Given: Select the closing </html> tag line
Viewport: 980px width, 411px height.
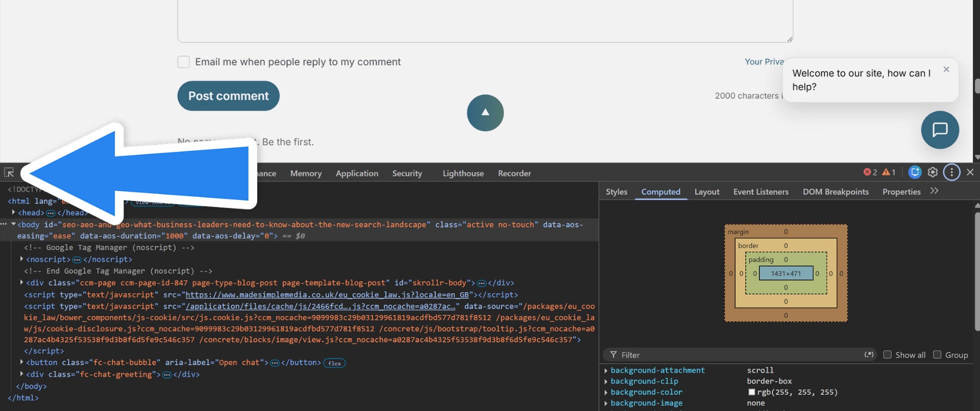Looking at the screenshot, I should tap(23, 398).
